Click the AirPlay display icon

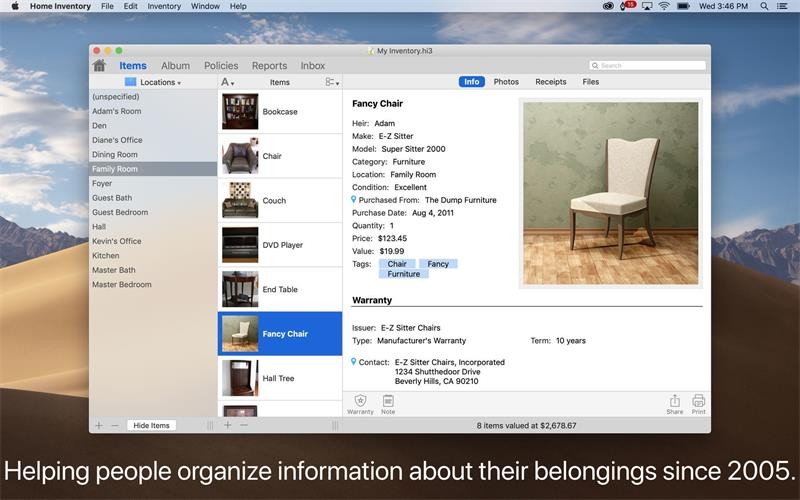pos(647,6)
